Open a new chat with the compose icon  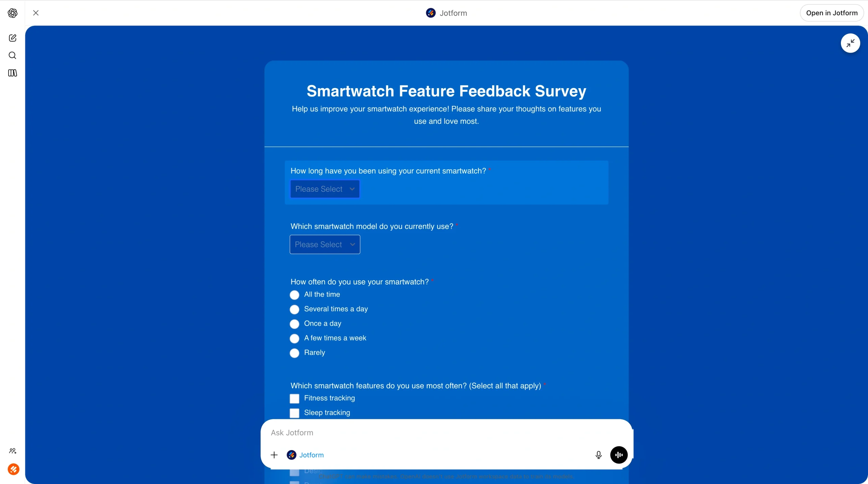pyautogui.click(x=13, y=38)
